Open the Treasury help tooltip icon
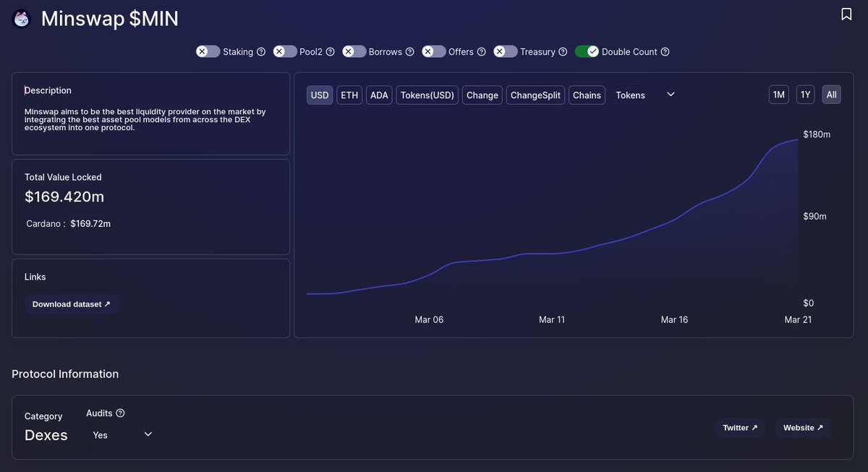 [563, 51]
